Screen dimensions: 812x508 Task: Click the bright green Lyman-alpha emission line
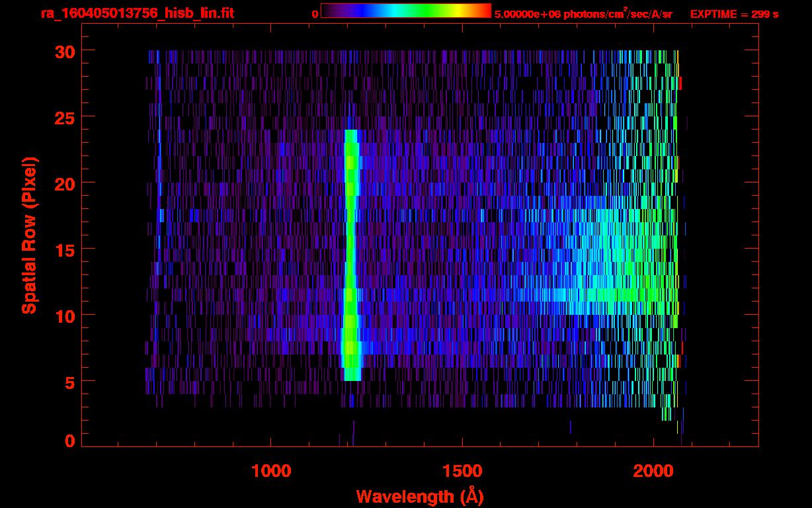click(x=351, y=255)
